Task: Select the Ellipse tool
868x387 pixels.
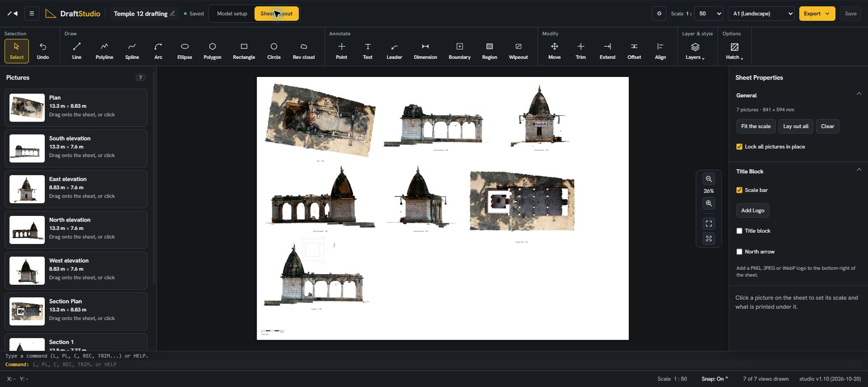Action: click(184, 51)
